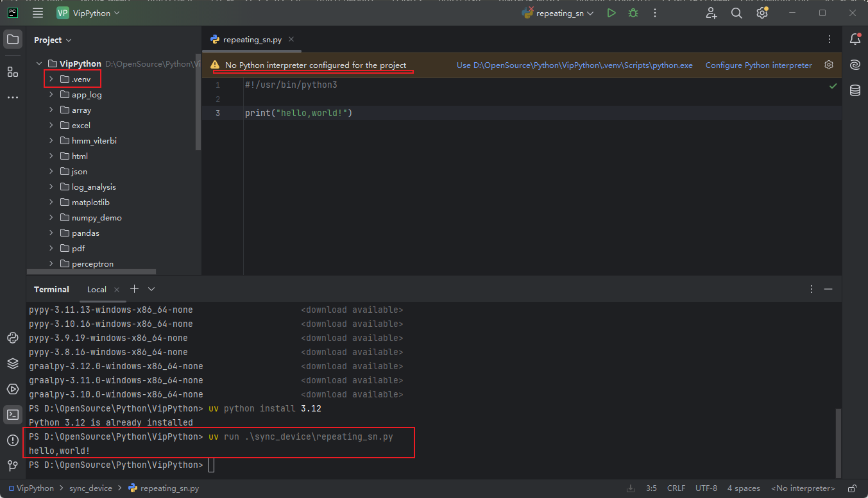Screen dimensions: 868x498
Task: Click the green inspections checkmark in editor
Action: click(x=833, y=85)
